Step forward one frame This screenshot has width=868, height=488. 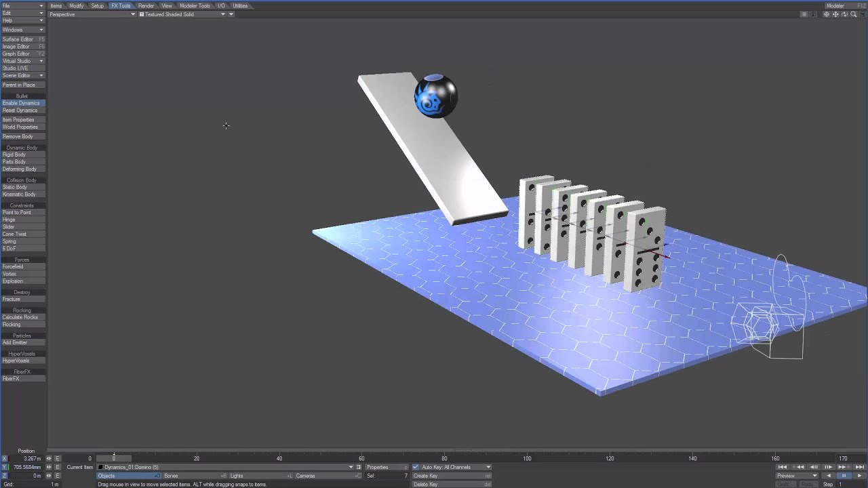coord(828,467)
